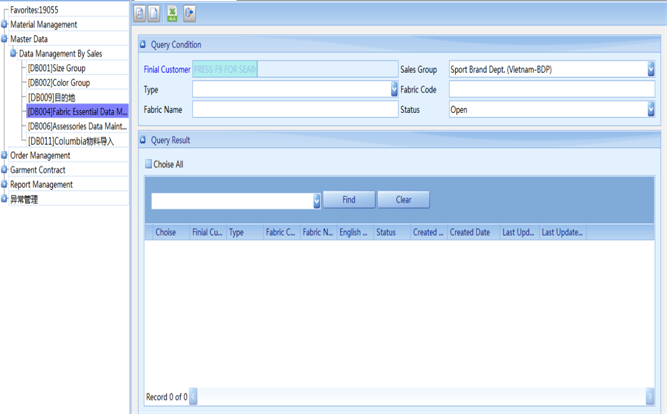Click the exit door toolbar icon
This screenshot has width=667, height=414.
coord(189,13)
